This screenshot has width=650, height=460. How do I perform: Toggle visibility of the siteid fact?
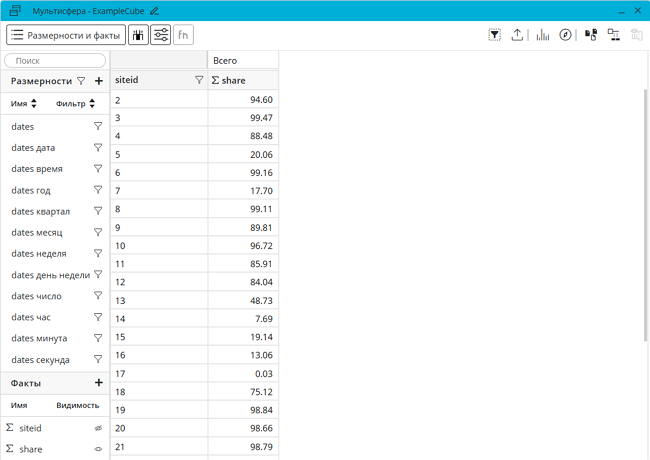pos(98,428)
